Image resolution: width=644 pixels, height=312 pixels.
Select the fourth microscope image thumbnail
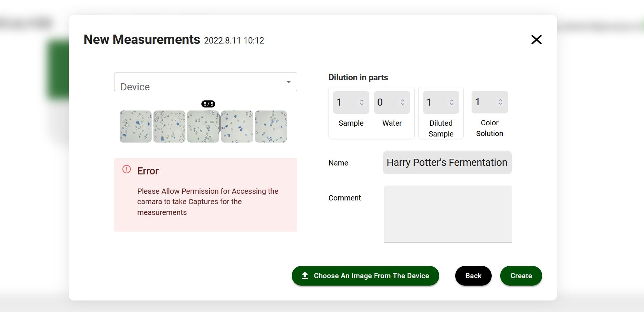pyautogui.click(x=237, y=126)
